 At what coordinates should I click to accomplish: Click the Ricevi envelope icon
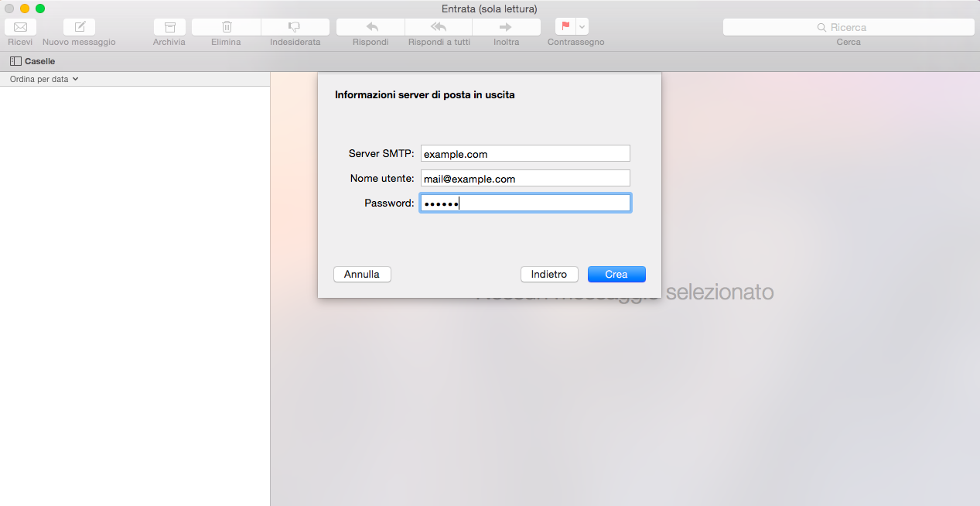tap(20, 27)
